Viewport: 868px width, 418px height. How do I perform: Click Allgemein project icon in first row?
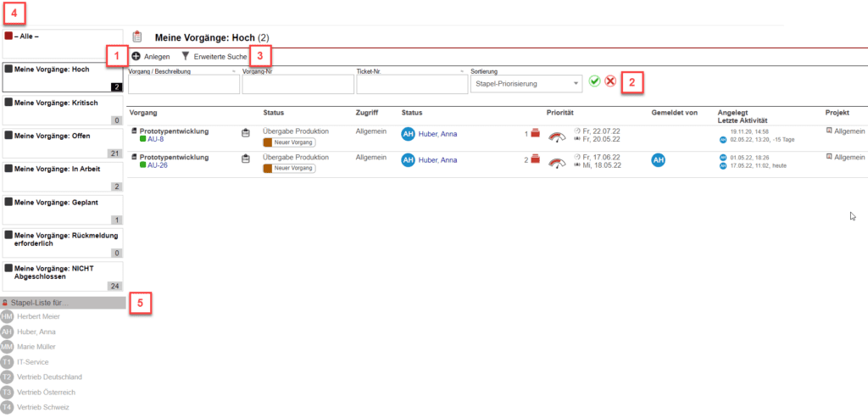(x=829, y=131)
